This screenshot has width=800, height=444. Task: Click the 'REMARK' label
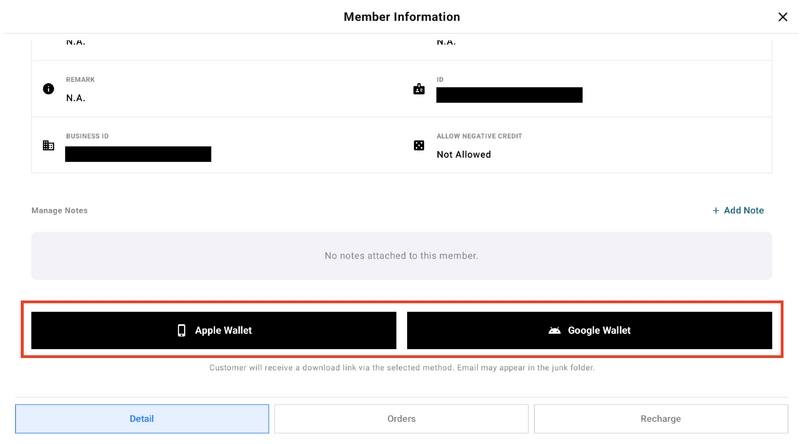(x=81, y=80)
